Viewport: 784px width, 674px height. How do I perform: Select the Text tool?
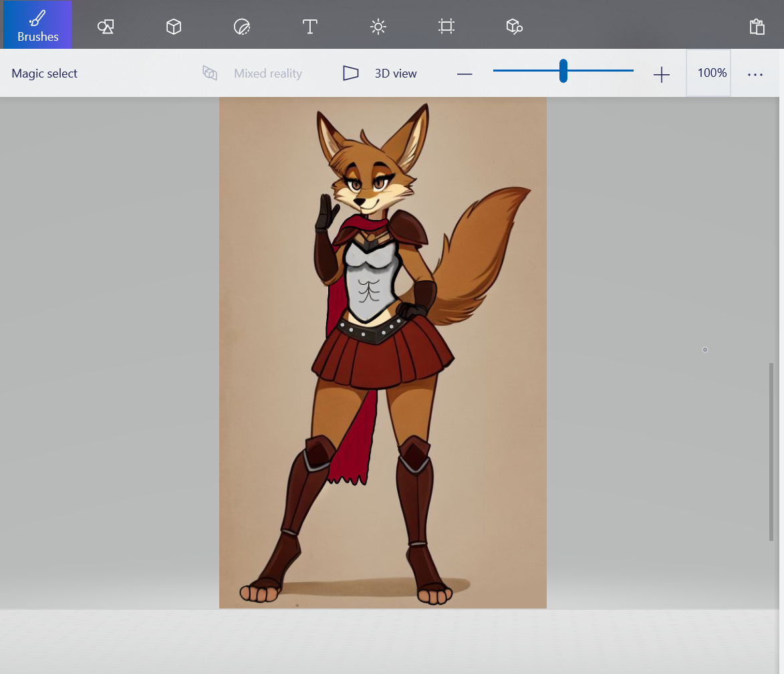click(x=309, y=26)
